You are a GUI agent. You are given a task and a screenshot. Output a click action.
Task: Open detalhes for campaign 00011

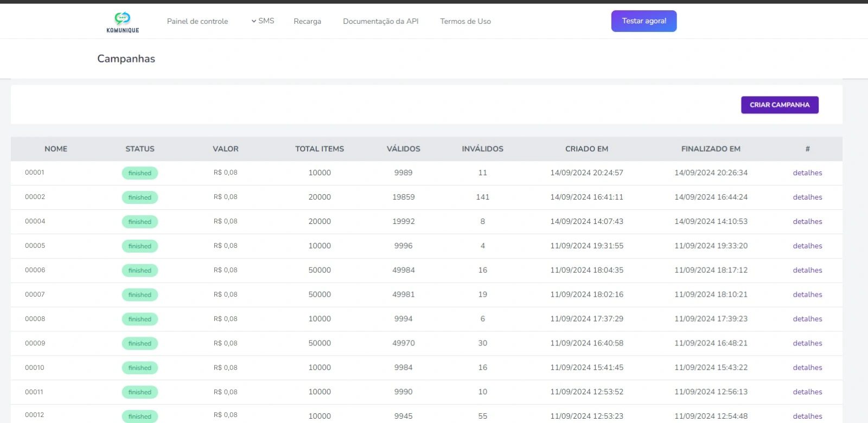point(807,392)
